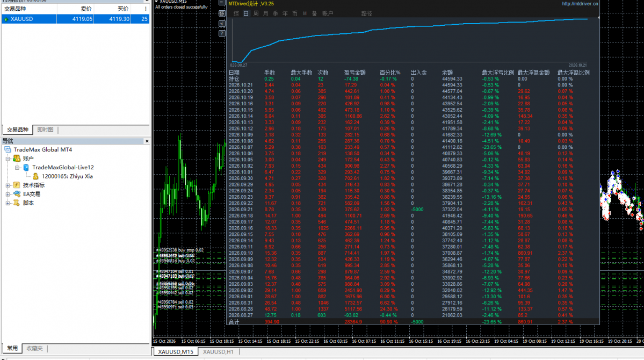The width and height of the screenshot is (644, 360).
Task: Select the 季 quarterly period in statistics
Action: point(275,13)
